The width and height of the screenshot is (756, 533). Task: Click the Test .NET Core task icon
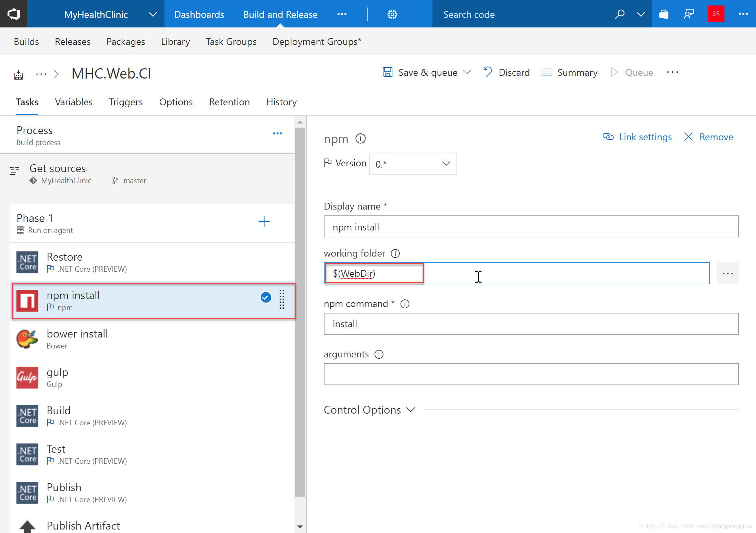coord(28,453)
